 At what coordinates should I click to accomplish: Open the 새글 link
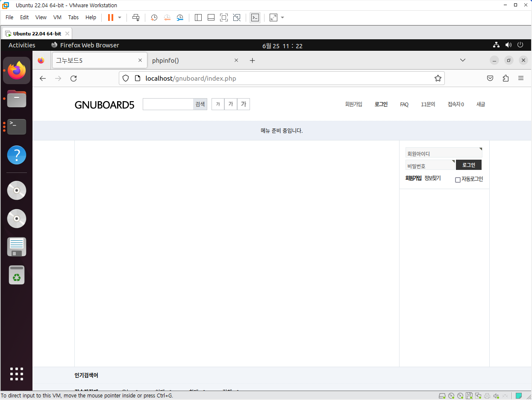coord(481,105)
